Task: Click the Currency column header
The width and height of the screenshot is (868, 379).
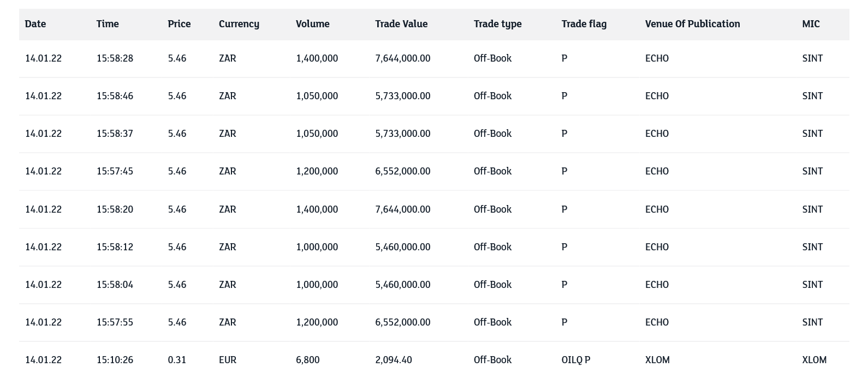Action: pyautogui.click(x=239, y=24)
